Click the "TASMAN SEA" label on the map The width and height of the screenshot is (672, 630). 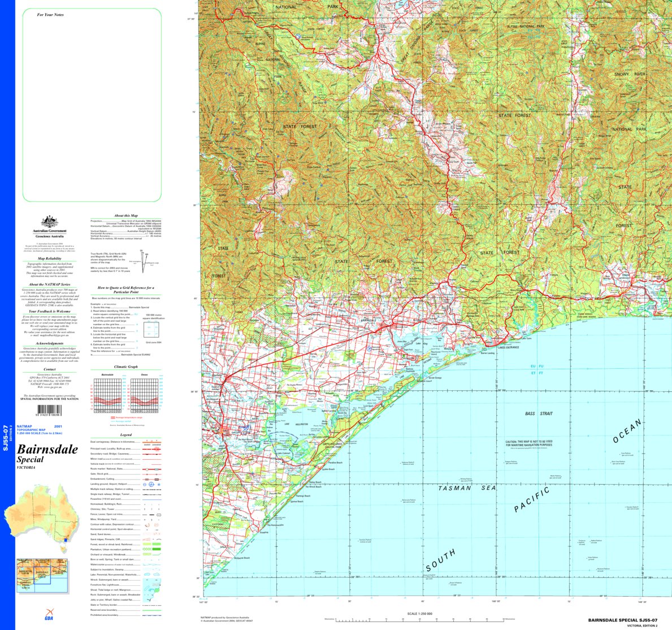467,488
